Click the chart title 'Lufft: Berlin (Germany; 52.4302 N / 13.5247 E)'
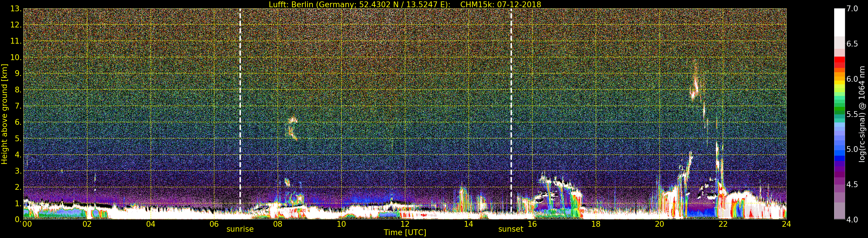The image size is (868, 238). click(360, 4)
